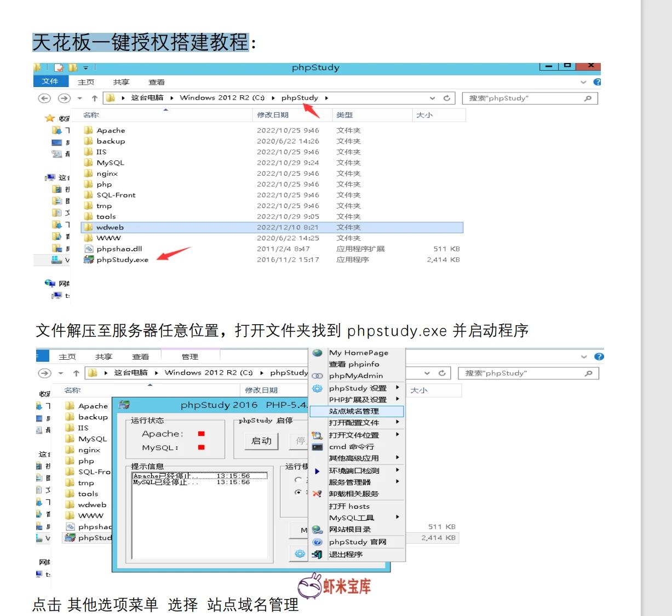Click the refresh icon in second Explorer address bar

click(x=442, y=373)
